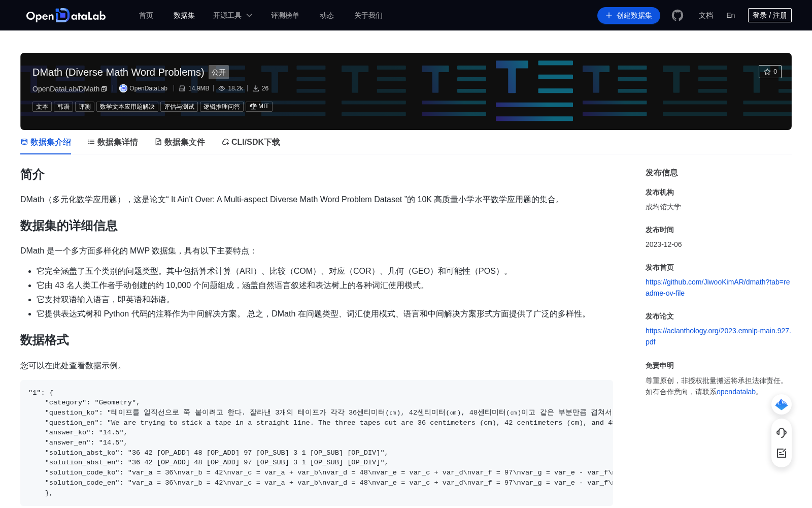Click the 评测 tag
The width and height of the screenshot is (812, 508).
pos(85,107)
